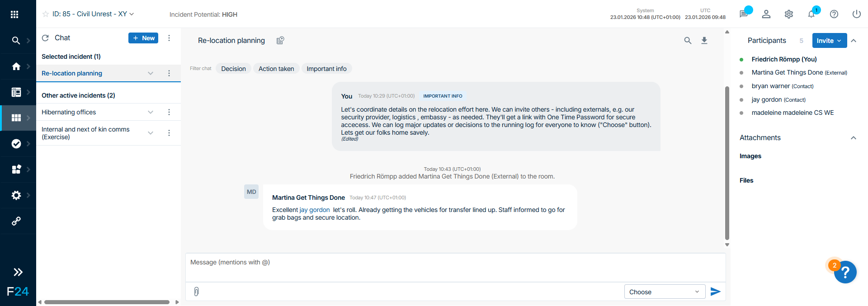This screenshot has width=868, height=306.
Task: Toggle the Important info filter
Action: pos(326,69)
